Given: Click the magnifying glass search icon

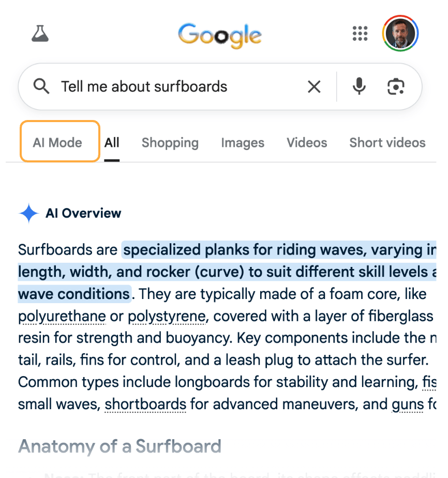Looking at the screenshot, I should pyautogui.click(x=41, y=86).
